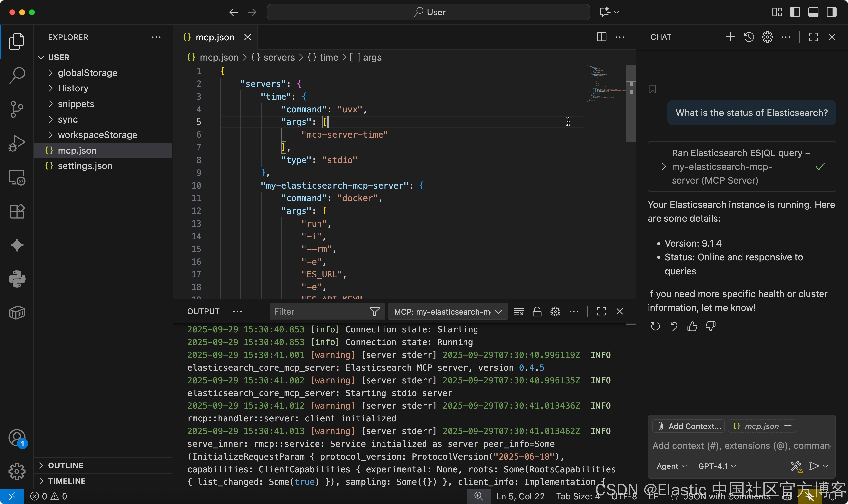Close the mcp.json editor tab
Image resolution: width=848 pixels, height=504 pixels.
[x=247, y=37]
